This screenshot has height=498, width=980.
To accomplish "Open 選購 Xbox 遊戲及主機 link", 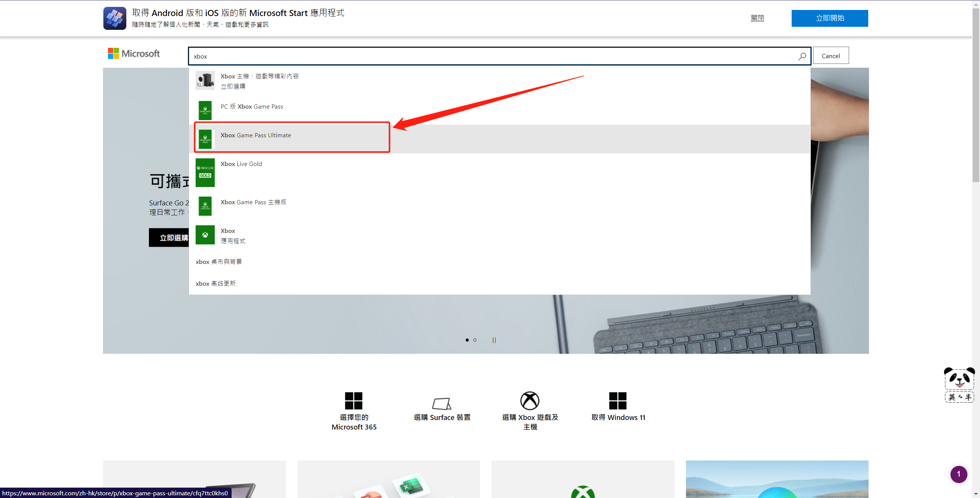I will [x=530, y=422].
